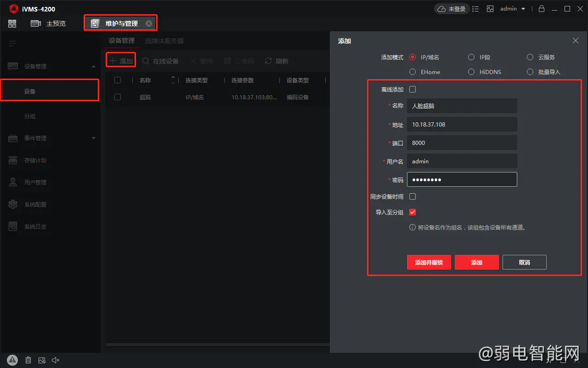Open 用户管理 in the sidebar

click(x=35, y=182)
